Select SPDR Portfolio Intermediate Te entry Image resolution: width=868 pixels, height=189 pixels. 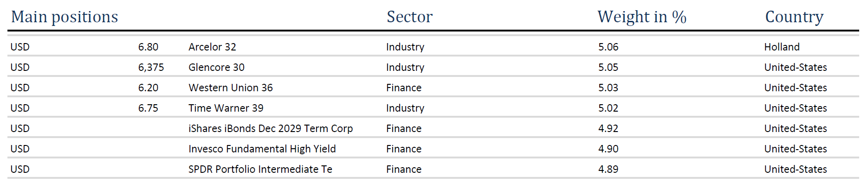coord(260,169)
